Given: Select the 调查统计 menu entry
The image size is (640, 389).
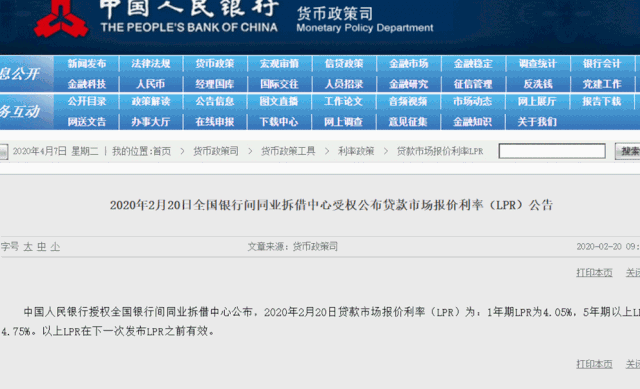Looking at the screenshot, I should pos(537,64).
